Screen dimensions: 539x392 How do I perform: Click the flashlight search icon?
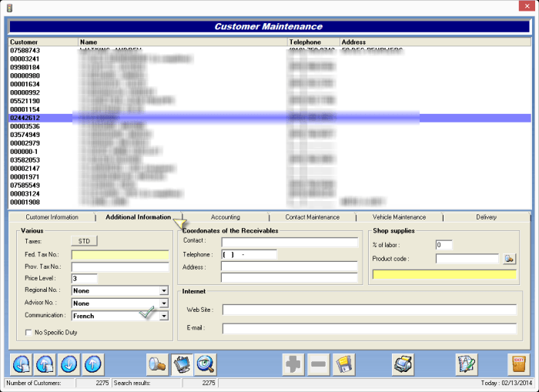tap(157, 364)
